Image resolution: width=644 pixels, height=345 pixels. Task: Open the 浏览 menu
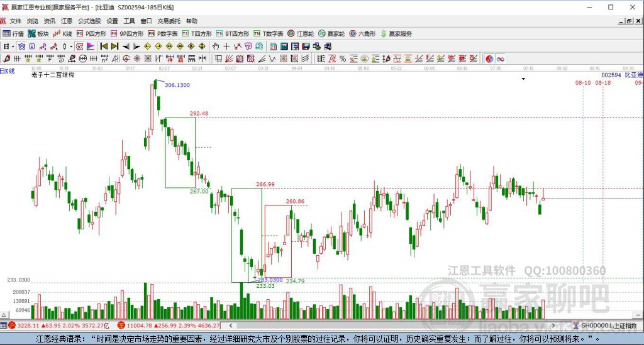33,21
